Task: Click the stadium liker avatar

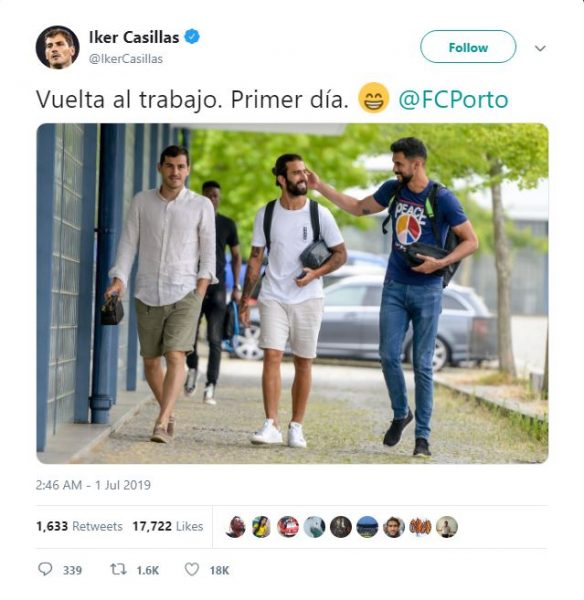Action: click(367, 527)
